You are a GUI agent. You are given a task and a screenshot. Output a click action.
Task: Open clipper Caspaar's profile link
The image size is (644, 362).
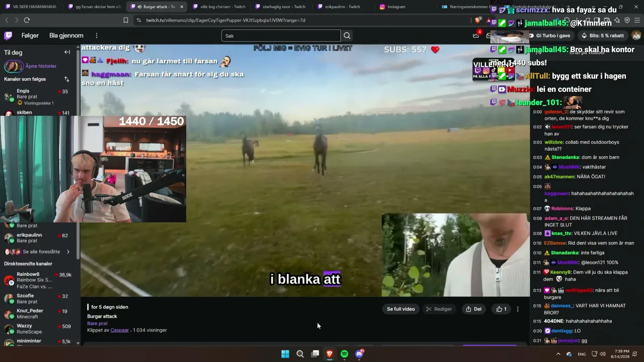120,330
